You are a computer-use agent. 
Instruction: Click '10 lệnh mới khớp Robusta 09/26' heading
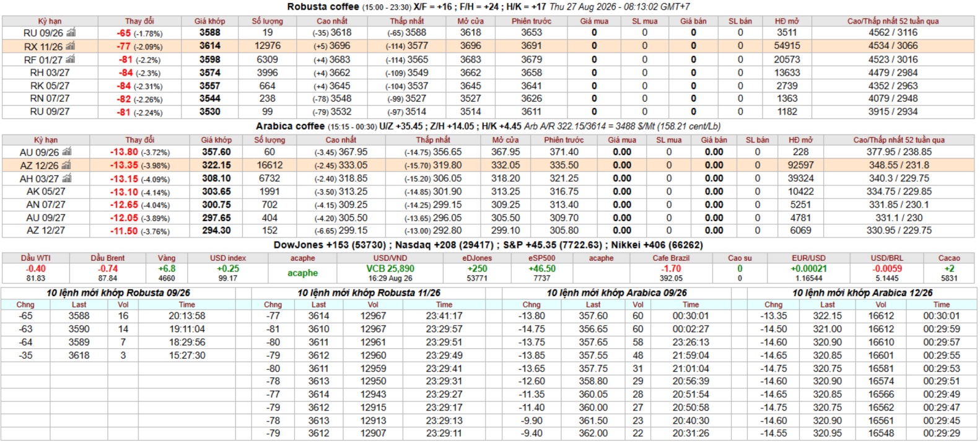pos(118,293)
